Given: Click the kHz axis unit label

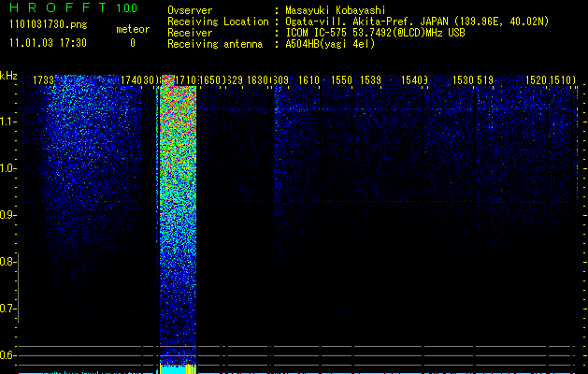Looking at the screenshot, I should coord(8,76).
